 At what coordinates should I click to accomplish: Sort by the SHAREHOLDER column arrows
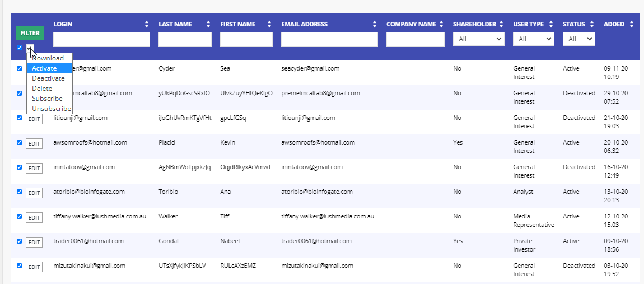click(502, 24)
